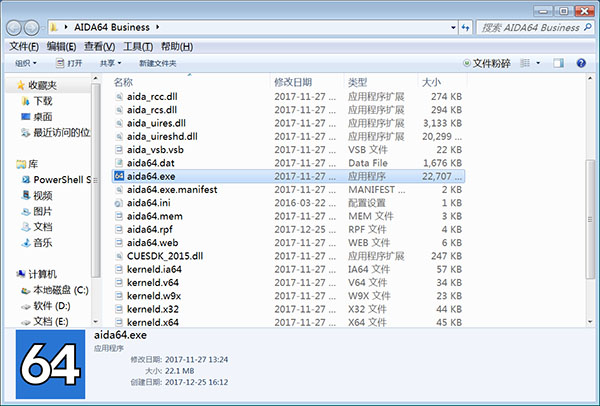This screenshot has height=406, width=600.
Task: Select the kerneld.x32 file name
Action: (153, 309)
